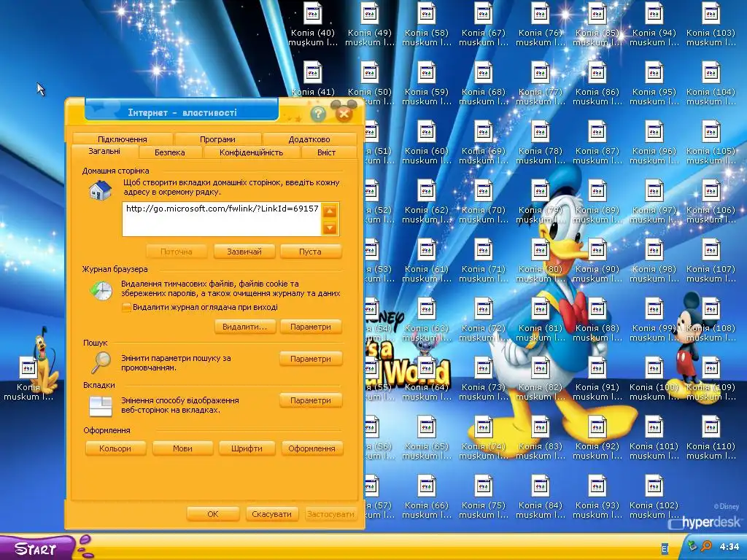Select the Копія (96) desktop icon
Image resolution: width=747 pixels, height=560 pixels.
[x=654, y=143]
